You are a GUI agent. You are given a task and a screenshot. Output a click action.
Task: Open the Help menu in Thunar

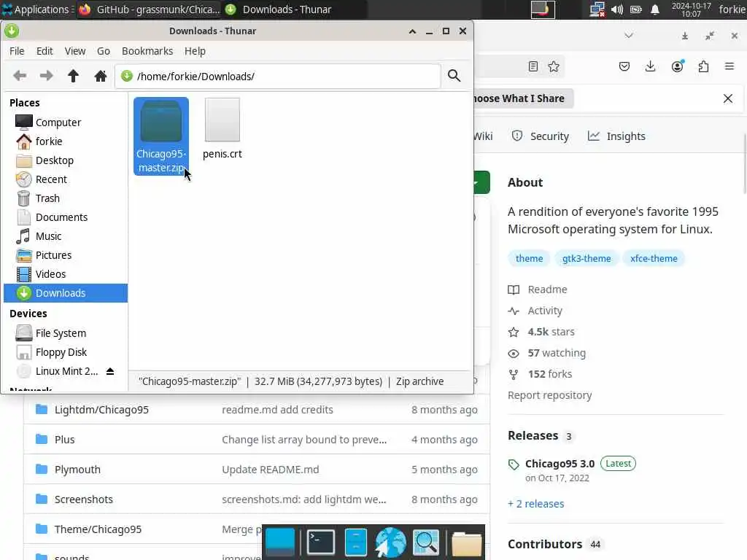click(x=195, y=51)
